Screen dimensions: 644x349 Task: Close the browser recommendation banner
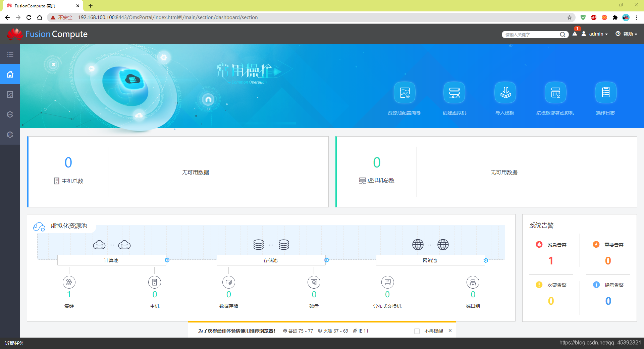pyautogui.click(x=450, y=331)
